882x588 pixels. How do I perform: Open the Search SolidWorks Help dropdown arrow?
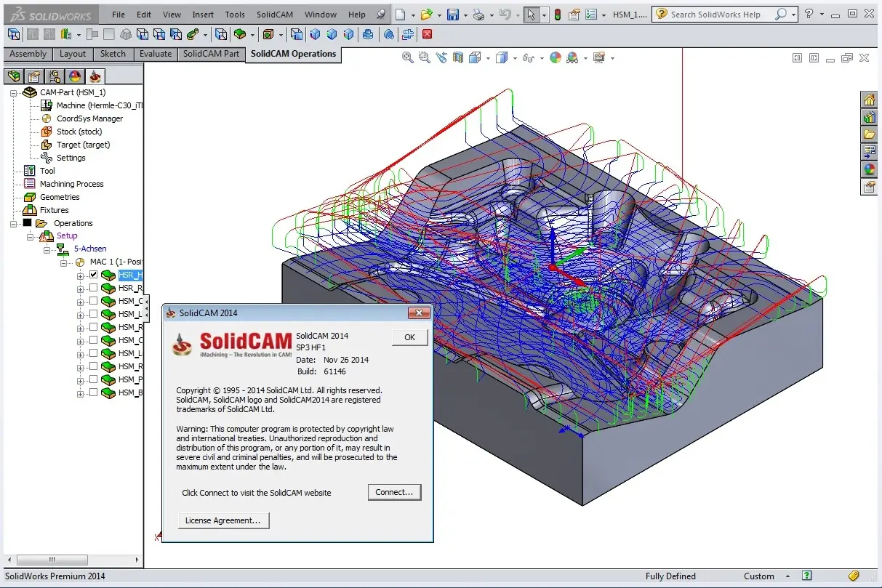pos(794,14)
